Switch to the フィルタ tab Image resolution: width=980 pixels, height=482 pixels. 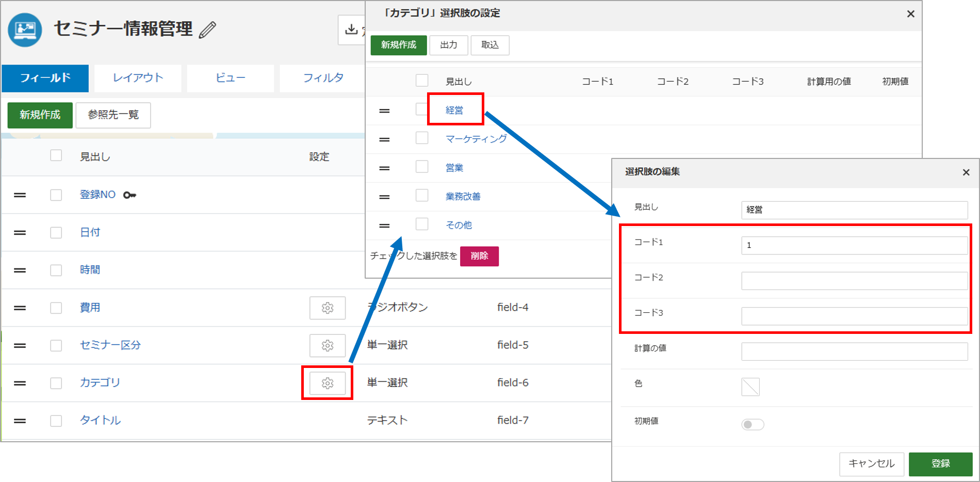(323, 78)
